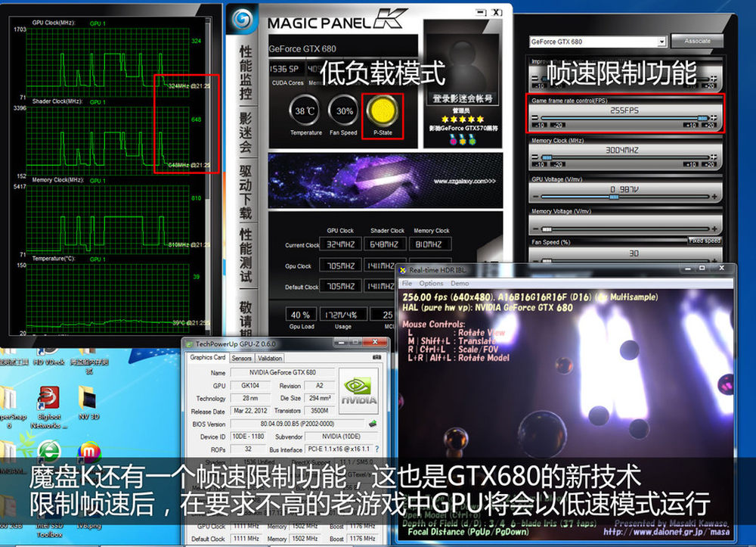This screenshot has height=547, width=756.
Task: Open the green e browser desktop shortcut
Action: (x=48, y=453)
